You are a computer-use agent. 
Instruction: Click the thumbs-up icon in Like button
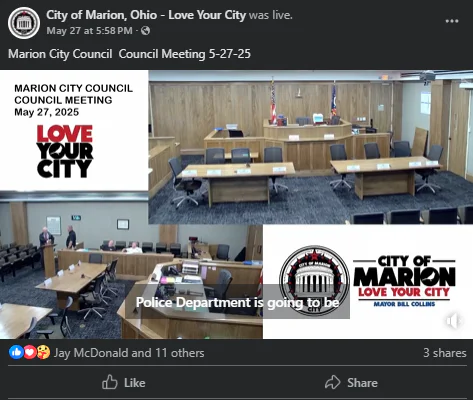pos(110,382)
